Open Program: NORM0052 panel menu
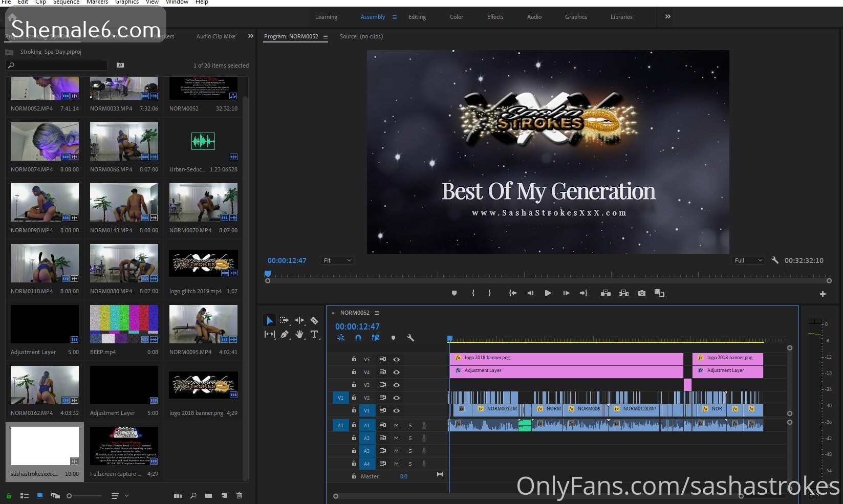Screen dimensions: 843x504 325,36
